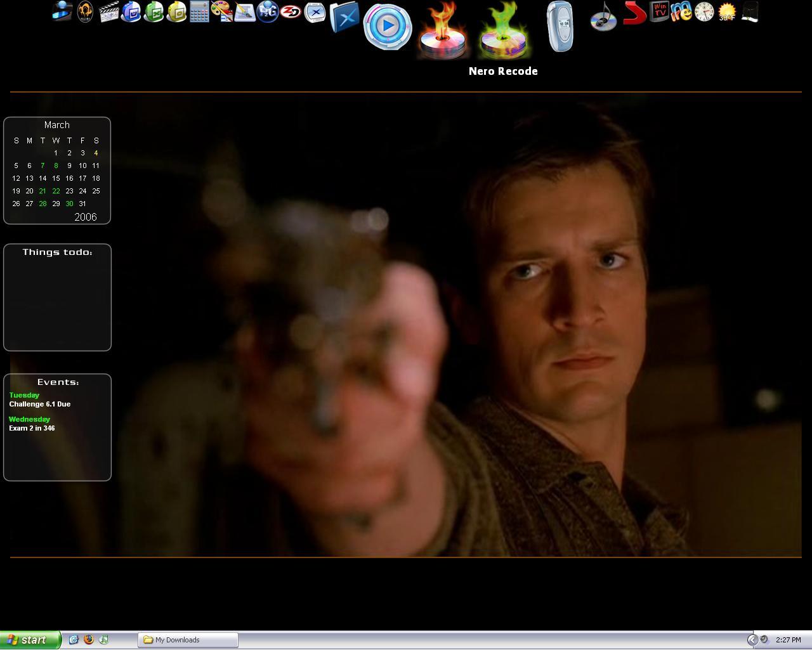Open the blue X folder dock icon
This screenshot has width=812, height=650.
(x=344, y=17)
